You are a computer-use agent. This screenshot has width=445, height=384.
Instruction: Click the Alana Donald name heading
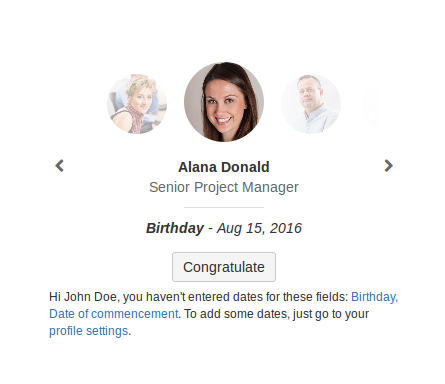click(224, 167)
